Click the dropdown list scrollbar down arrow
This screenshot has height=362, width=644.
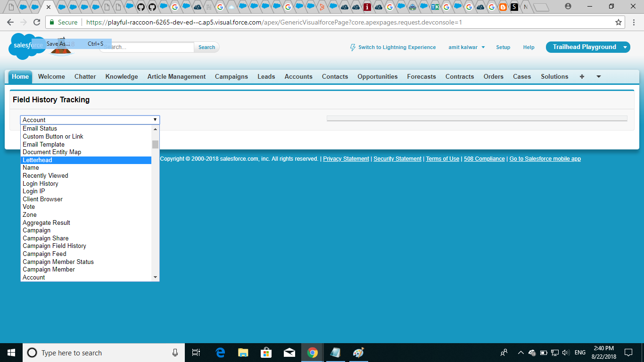tap(156, 278)
